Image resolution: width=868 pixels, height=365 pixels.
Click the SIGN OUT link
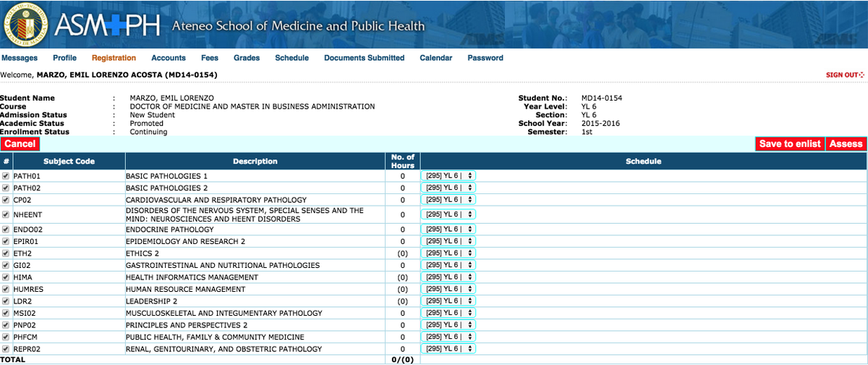click(x=845, y=75)
